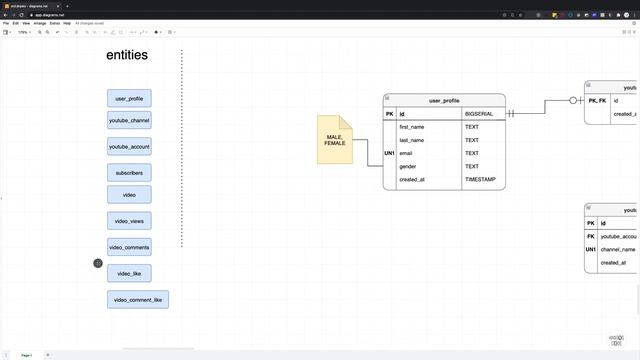Open the Extras menu

click(55, 23)
